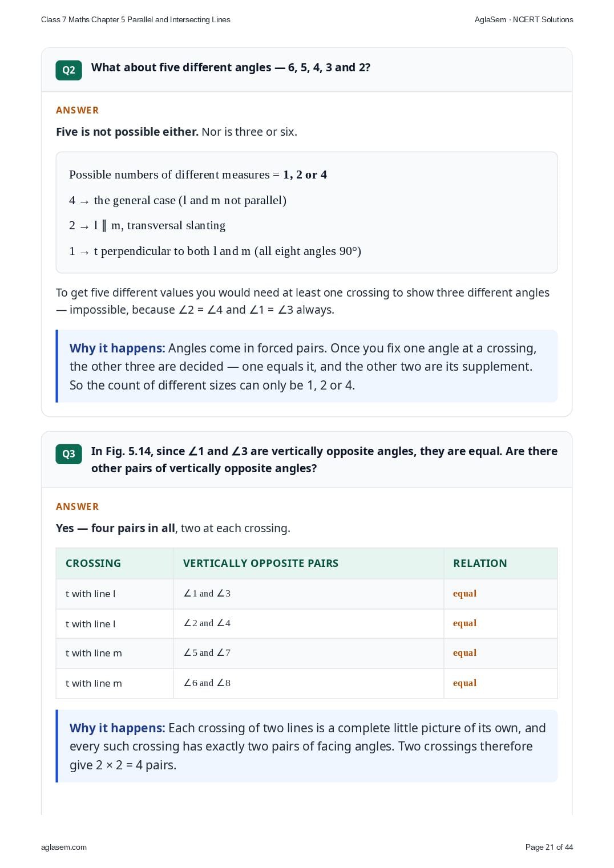Viewport: 614px width, 868px height.
Task: Click the ∠1 and ∠3 table cell
Action: 309,594
